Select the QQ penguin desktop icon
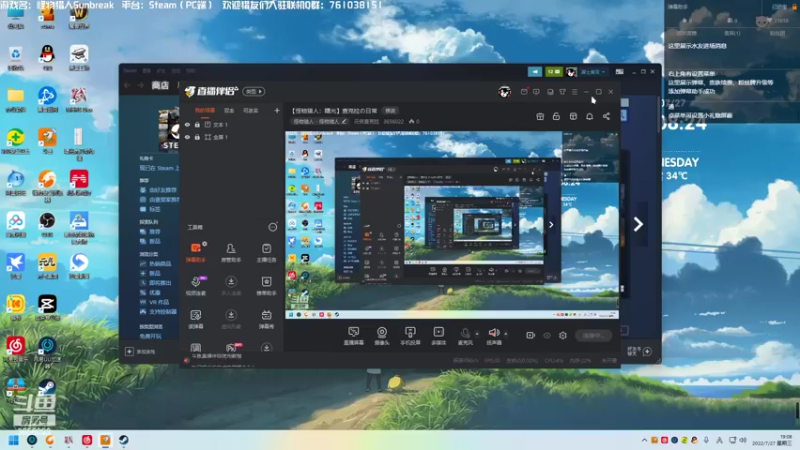 click(47, 57)
